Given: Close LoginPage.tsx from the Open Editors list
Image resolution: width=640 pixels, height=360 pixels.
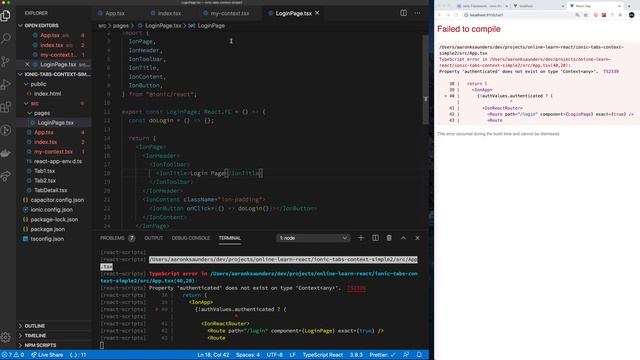Looking at the screenshot, I should coord(27,64).
